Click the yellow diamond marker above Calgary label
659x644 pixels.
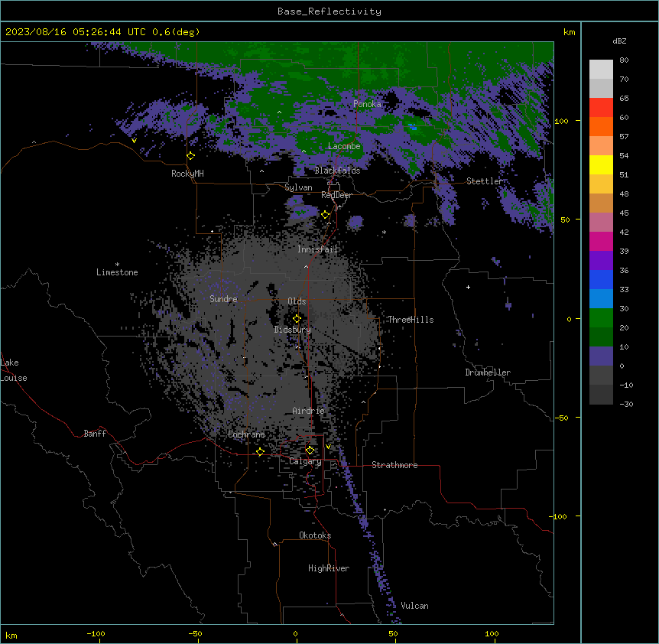pyautogui.click(x=310, y=450)
